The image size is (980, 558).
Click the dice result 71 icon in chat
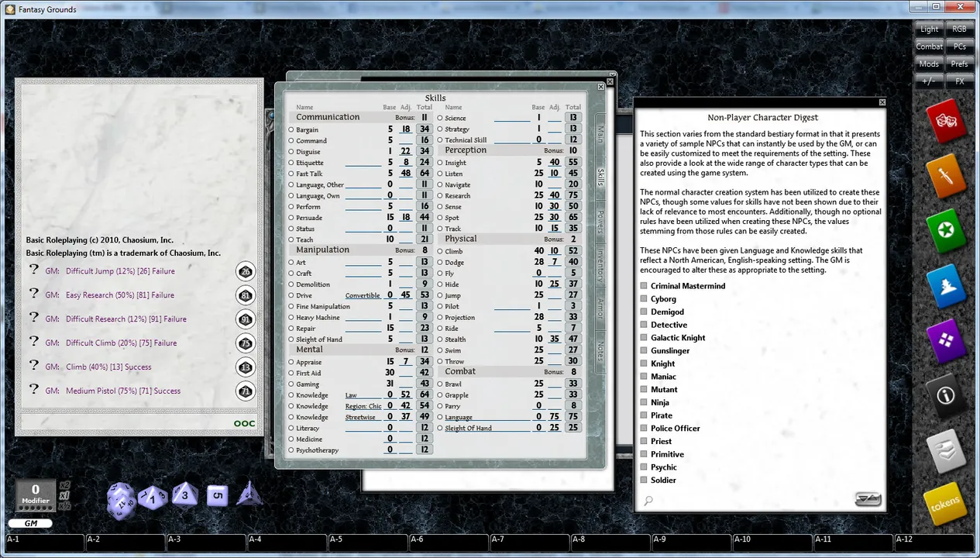[246, 391]
